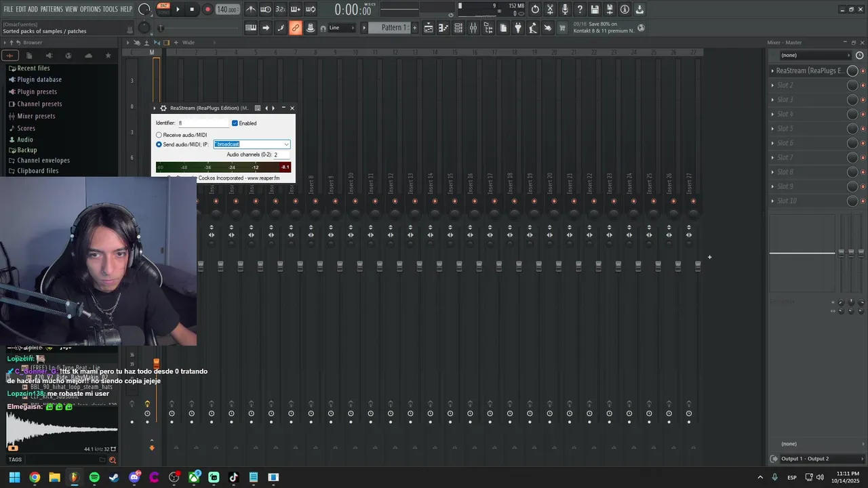Click plus button next to Pattern 1
Viewport: 868px width, 488px height.
coord(414,28)
